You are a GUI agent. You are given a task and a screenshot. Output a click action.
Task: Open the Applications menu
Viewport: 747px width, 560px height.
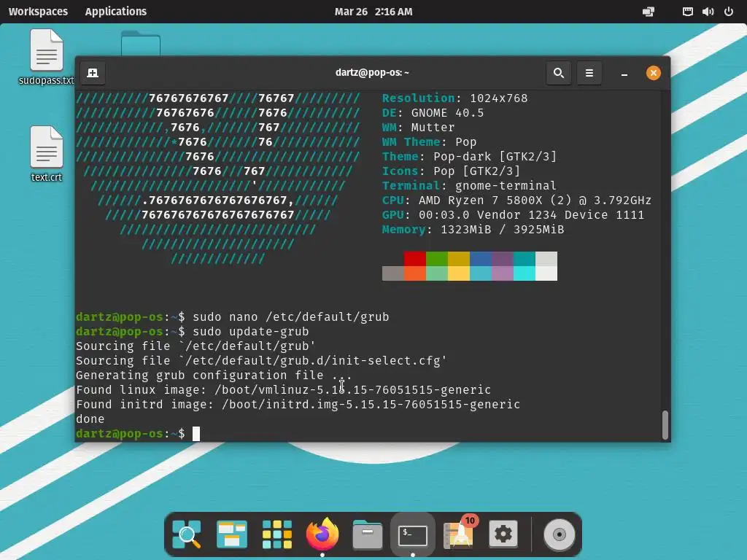click(x=116, y=12)
